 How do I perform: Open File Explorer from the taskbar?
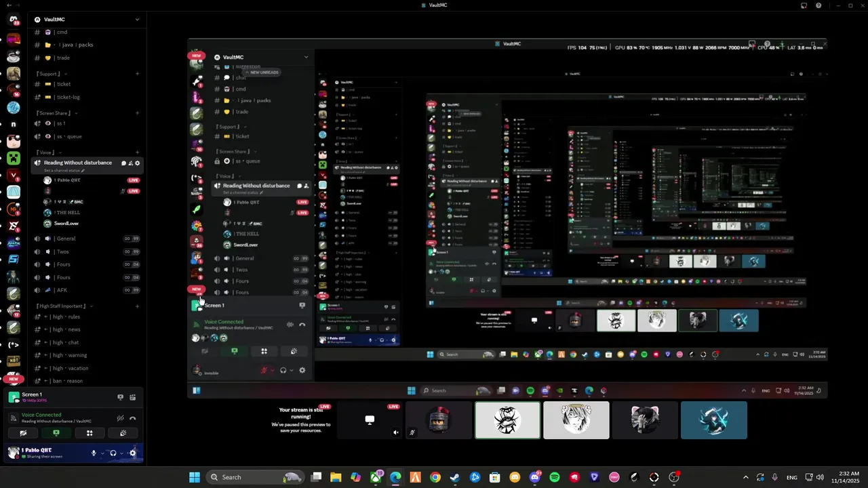[336, 477]
